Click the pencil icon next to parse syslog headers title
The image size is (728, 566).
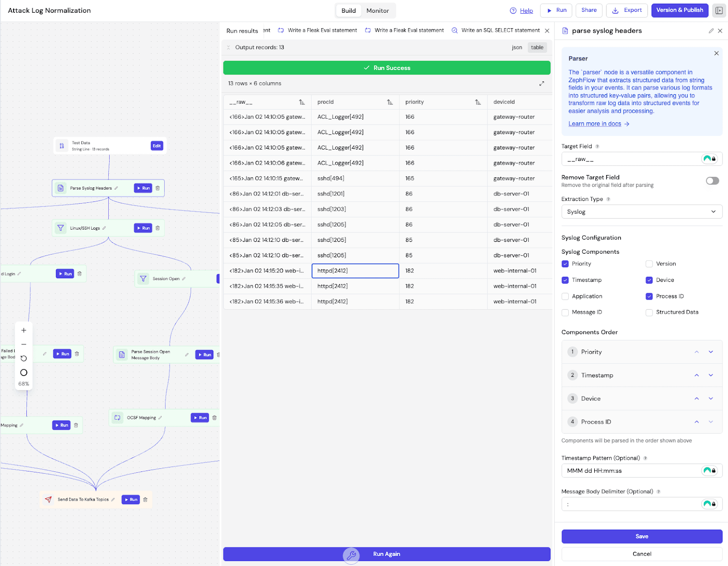(x=711, y=30)
